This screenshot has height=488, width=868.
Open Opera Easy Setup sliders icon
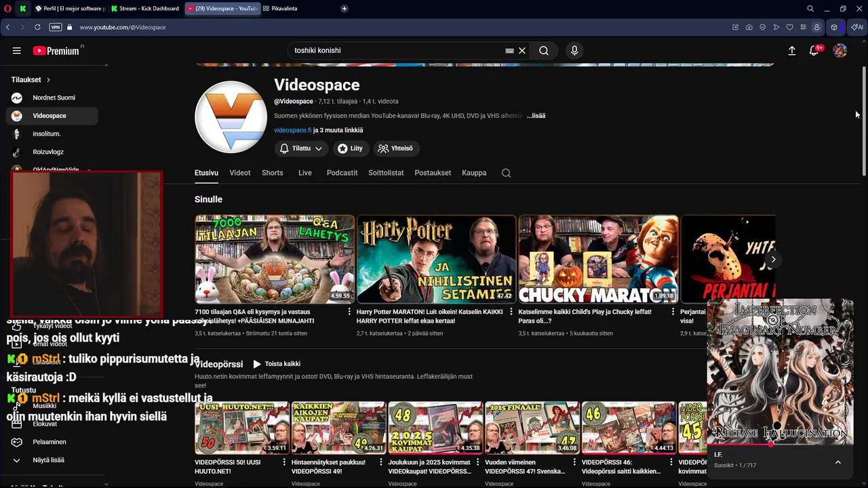803,27
